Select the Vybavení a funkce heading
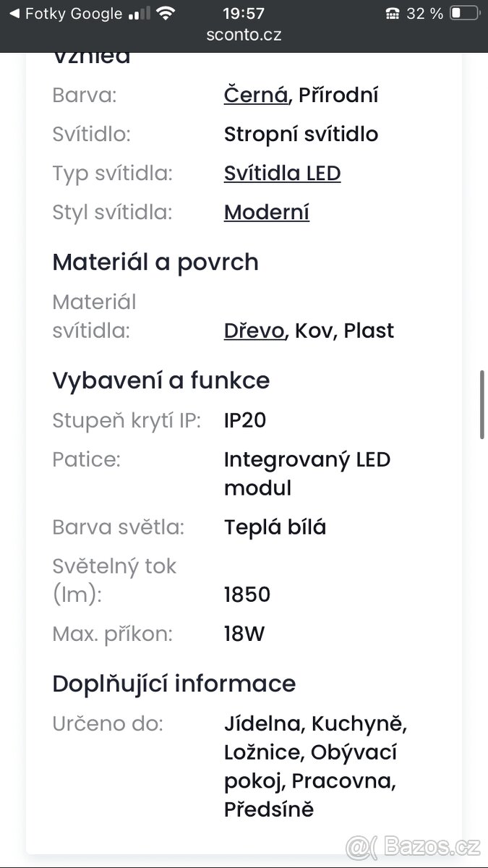The width and height of the screenshot is (488, 868). pos(160,380)
